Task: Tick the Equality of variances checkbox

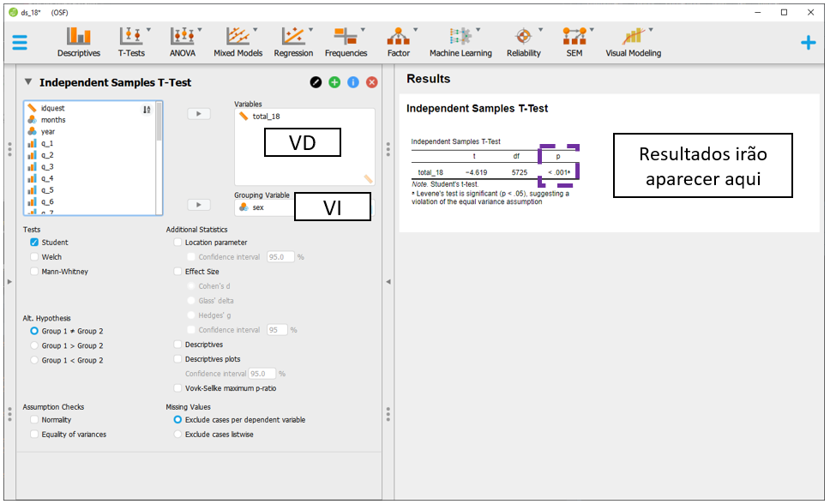Action: (x=34, y=435)
